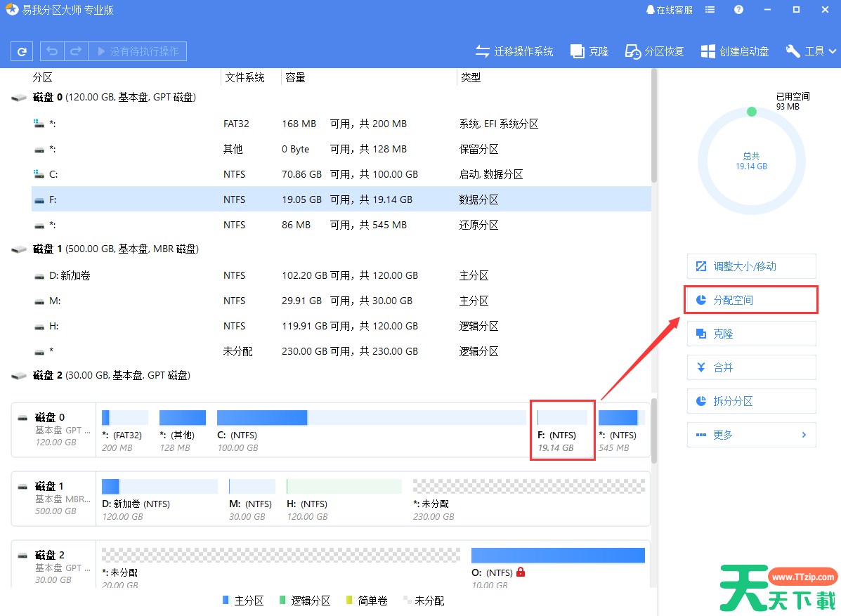The image size is (841, 616).
Task: Select the D: 新加卷 partition row
Action: pos(341,275)
